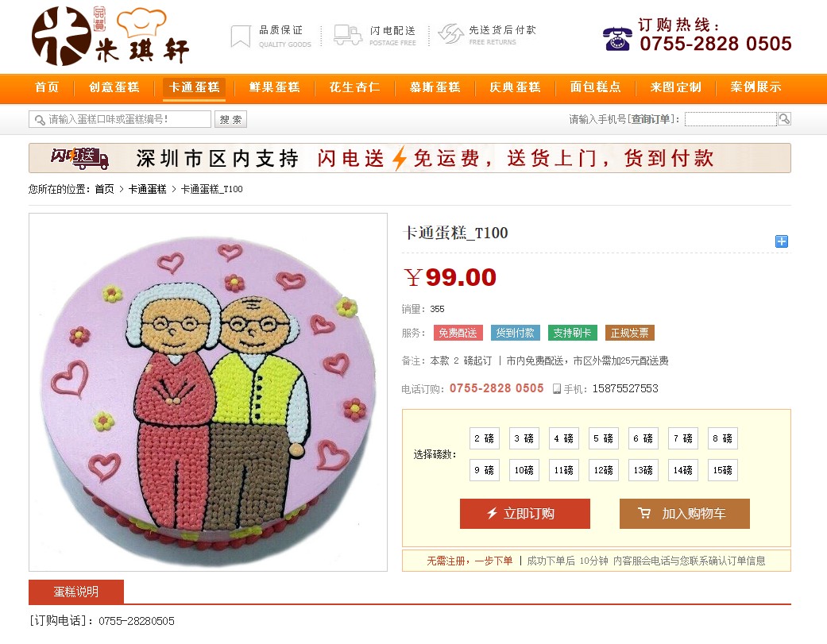Choose the 15磅 cake size
This screenshot has height=644, width=827.
click(723, 470)
